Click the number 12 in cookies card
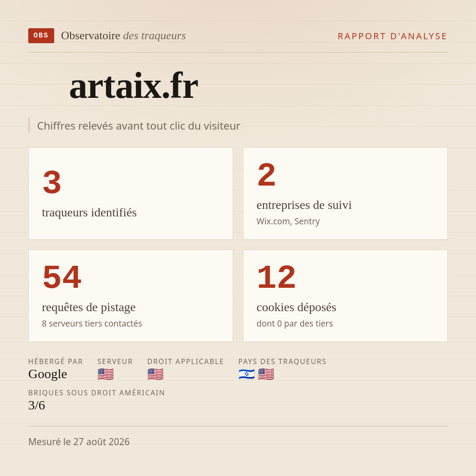Screen dimensions: 476x476 276,277
